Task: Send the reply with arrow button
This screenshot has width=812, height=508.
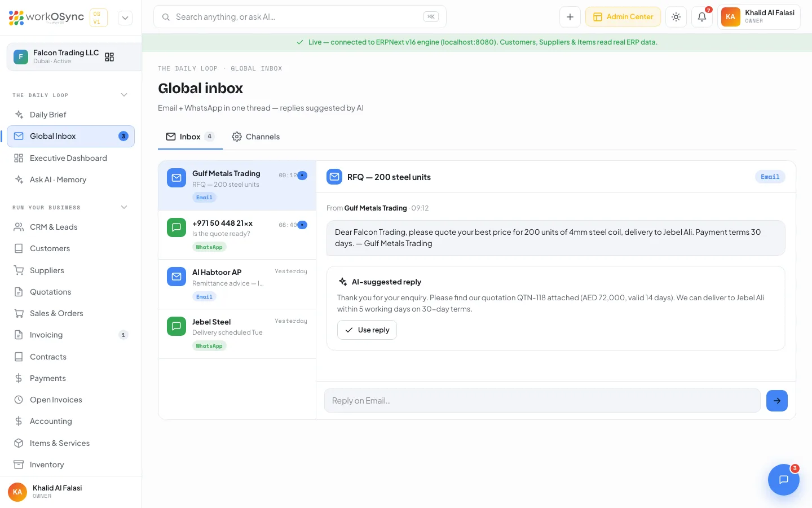Action: coord(777,401)
